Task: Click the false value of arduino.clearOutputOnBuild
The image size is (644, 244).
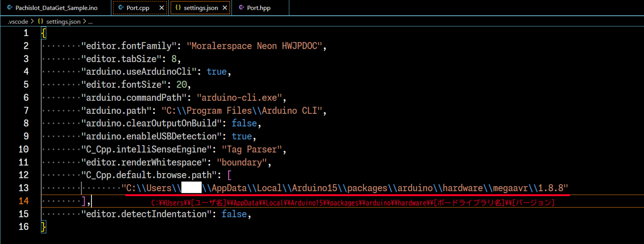Action: pos(244,123)
